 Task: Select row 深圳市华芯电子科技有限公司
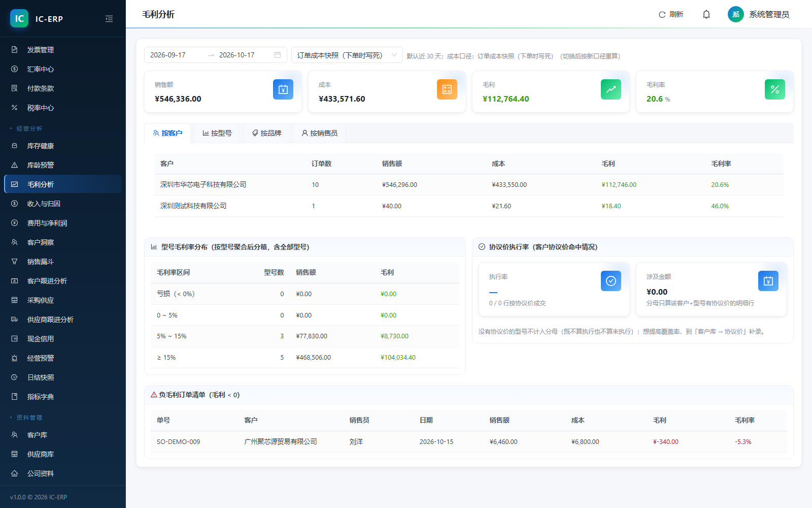[x=469, y=185]
